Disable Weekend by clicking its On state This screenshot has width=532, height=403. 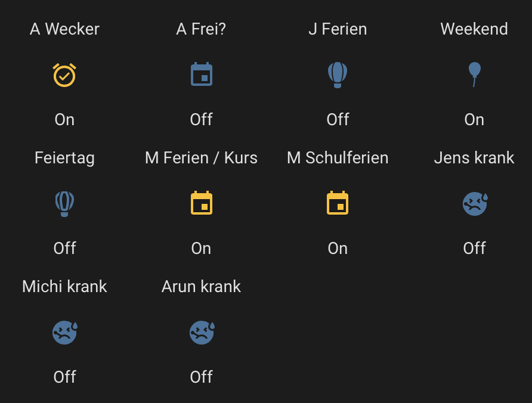(474, 119)
